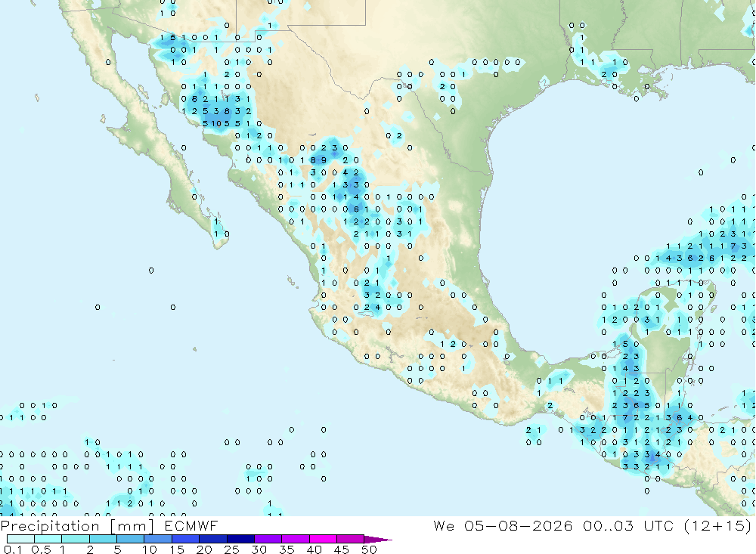Click the legend value "0.5"

click(41, 549)
